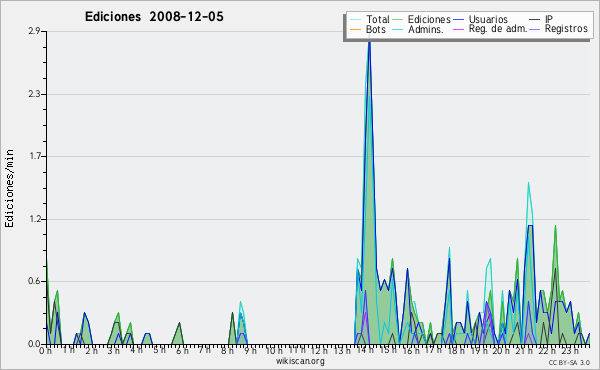Click the y-axis value 0.0

(34, 344)
